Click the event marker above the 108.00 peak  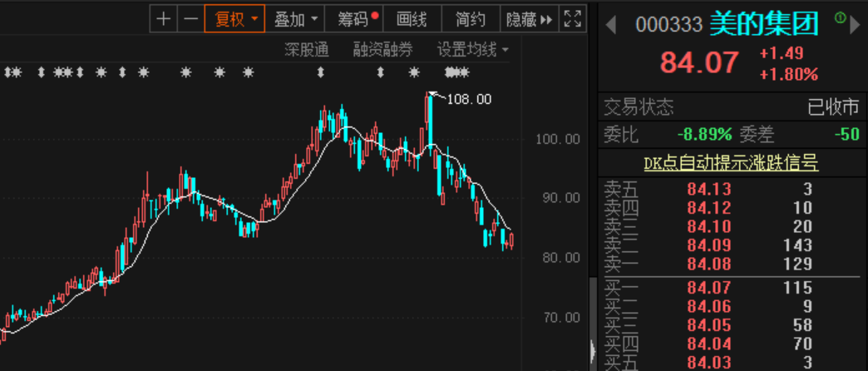(x=414, y=73)
